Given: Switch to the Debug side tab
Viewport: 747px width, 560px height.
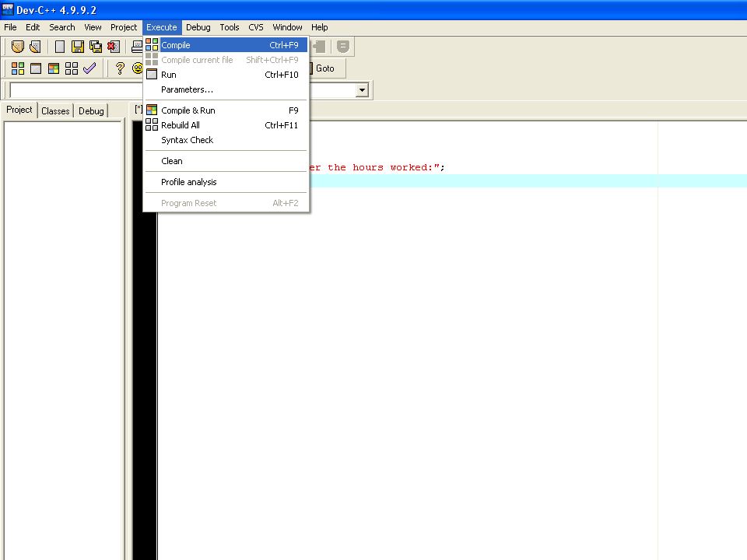Looking at the screenshot, I should pyautogui.click(x=91, y=110).
